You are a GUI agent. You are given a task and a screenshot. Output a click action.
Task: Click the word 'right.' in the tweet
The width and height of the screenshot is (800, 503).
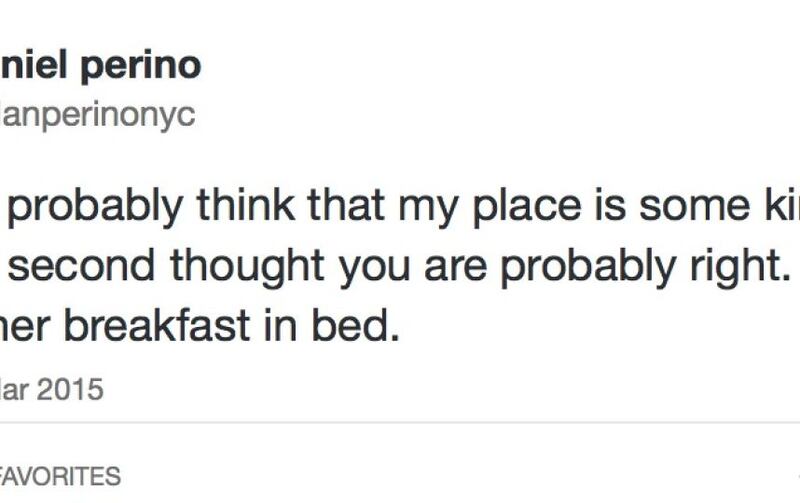737,267
